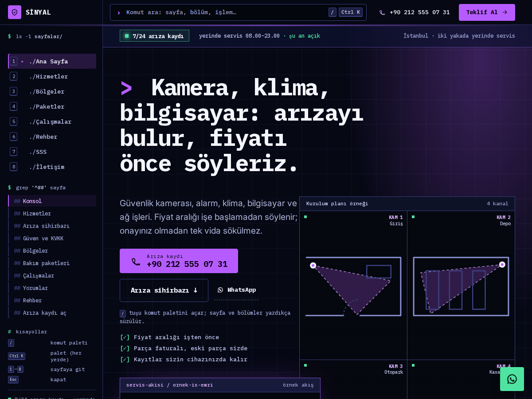This screenshot has width=532, height=399.
Task: Click 'Parça faturalı, eski parça sizde' item
Action: [x=184, y=348]
